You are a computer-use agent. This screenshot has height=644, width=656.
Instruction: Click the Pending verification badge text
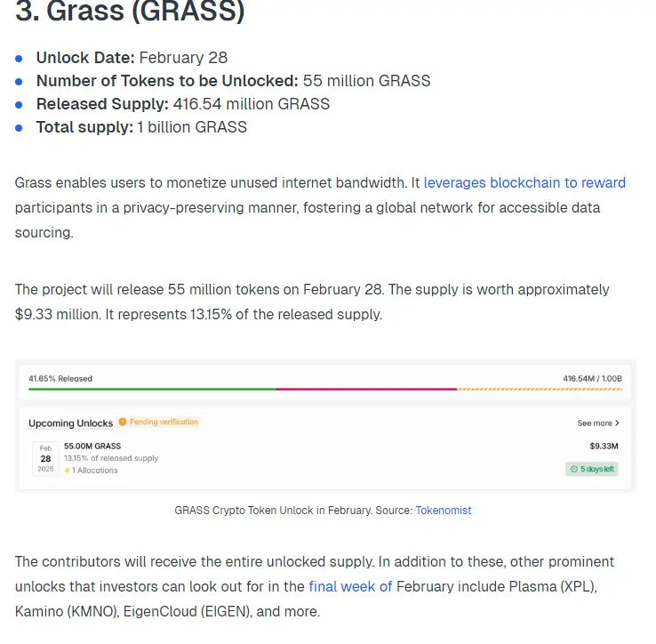pos(164,423)
